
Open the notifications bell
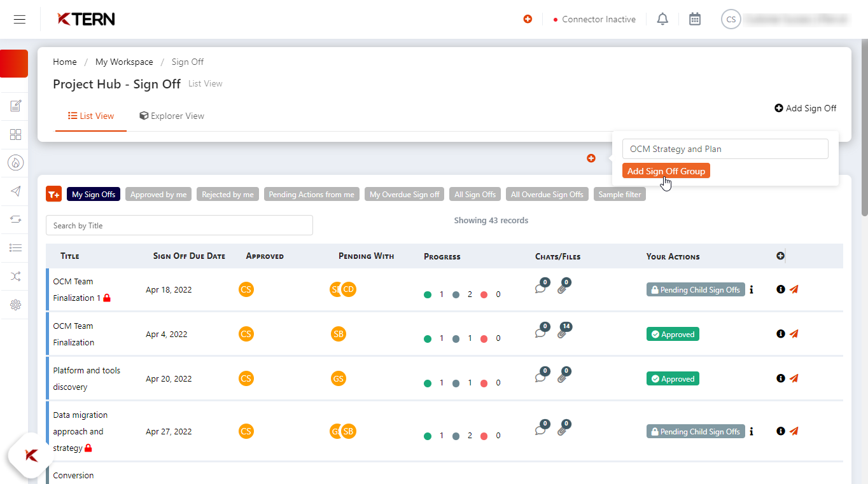coord(662,19)
